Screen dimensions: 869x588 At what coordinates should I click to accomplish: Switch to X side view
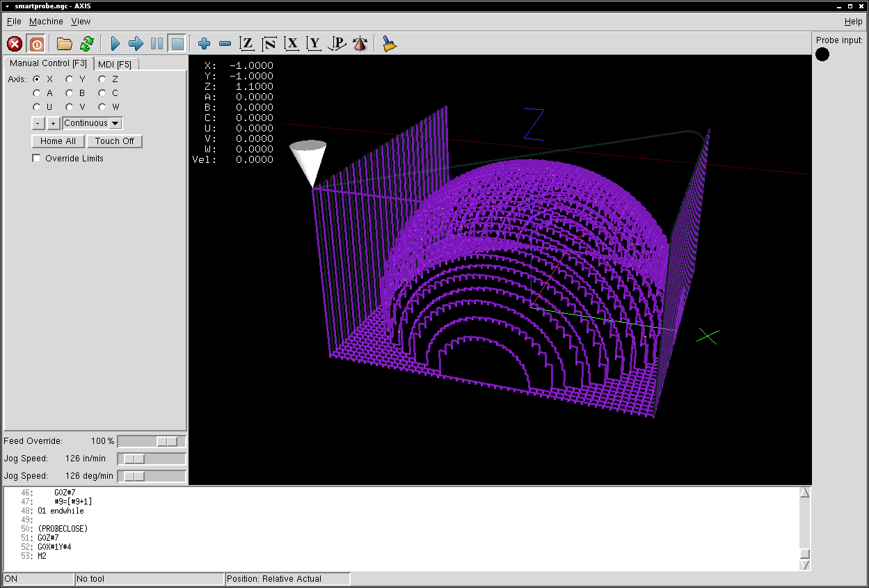point(292,44)
